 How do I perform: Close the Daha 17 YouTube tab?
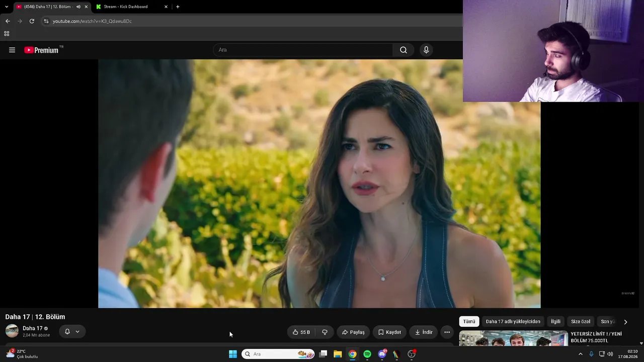86,7
